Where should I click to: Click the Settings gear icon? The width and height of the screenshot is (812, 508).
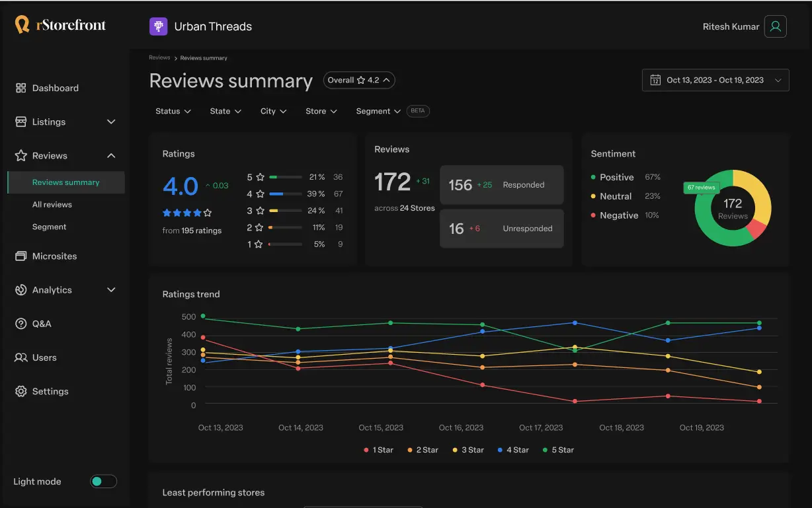(20, 391)
